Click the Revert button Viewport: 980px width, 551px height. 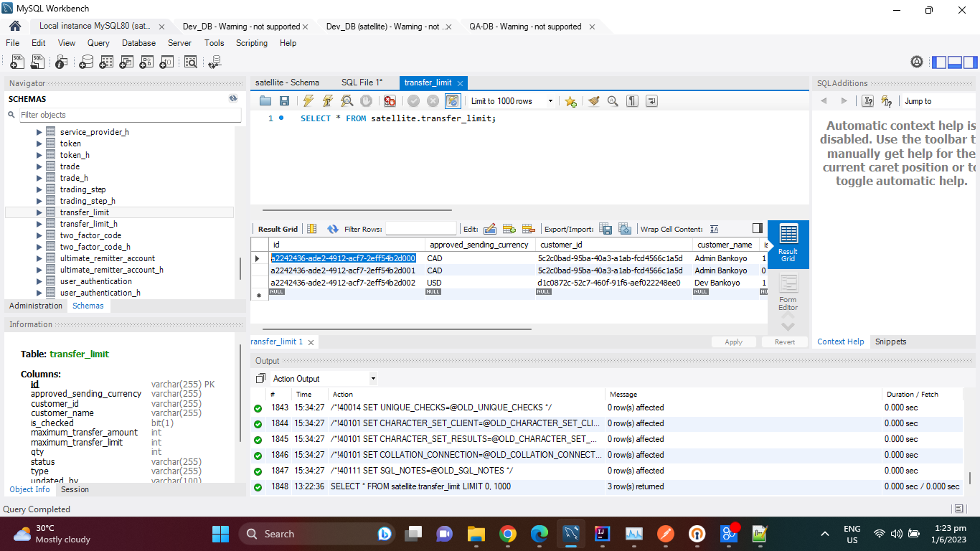tap(785, 342)
